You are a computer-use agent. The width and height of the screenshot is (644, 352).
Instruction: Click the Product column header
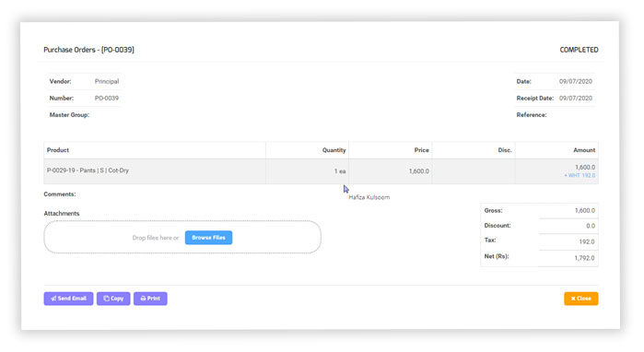point(58,150)
